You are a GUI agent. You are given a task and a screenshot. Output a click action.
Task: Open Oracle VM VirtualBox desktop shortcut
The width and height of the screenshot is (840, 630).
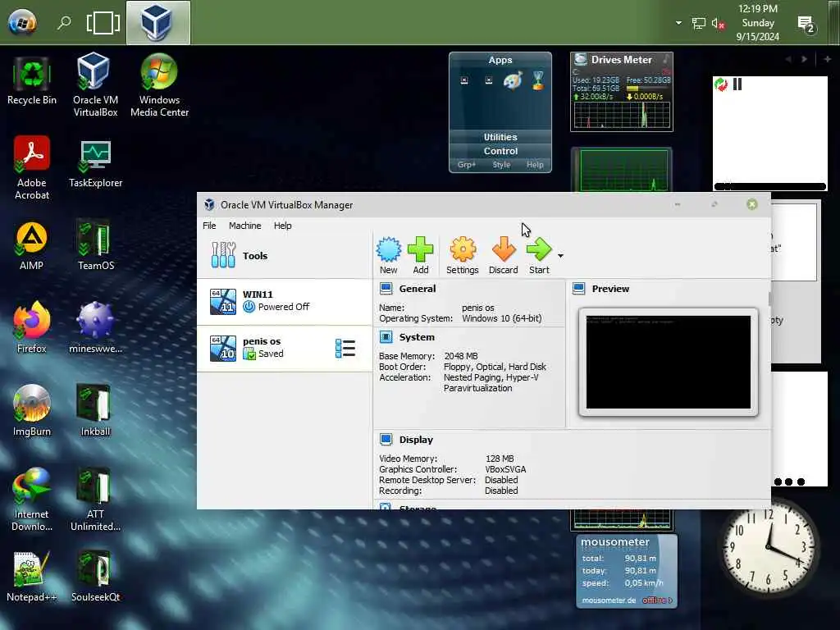95,84
